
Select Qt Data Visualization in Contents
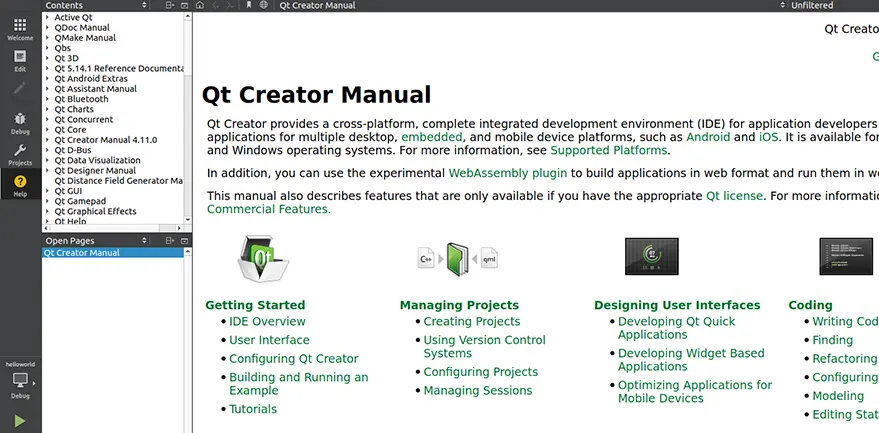97,160
